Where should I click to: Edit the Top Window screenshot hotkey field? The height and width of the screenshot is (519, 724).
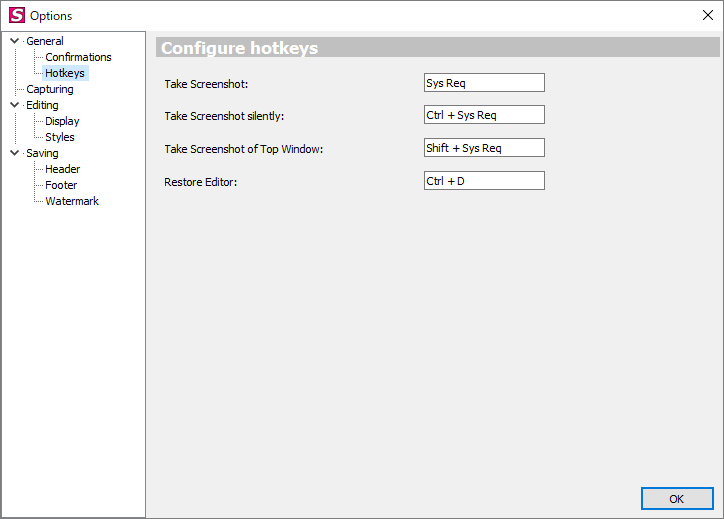click(x=484, y=148)
